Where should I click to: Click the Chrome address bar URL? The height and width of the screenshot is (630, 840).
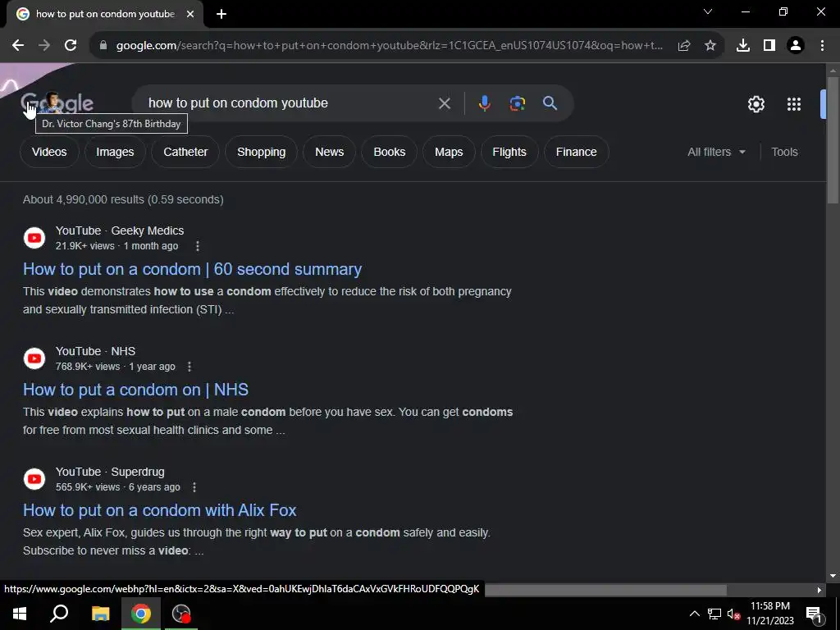coord(390,46)
